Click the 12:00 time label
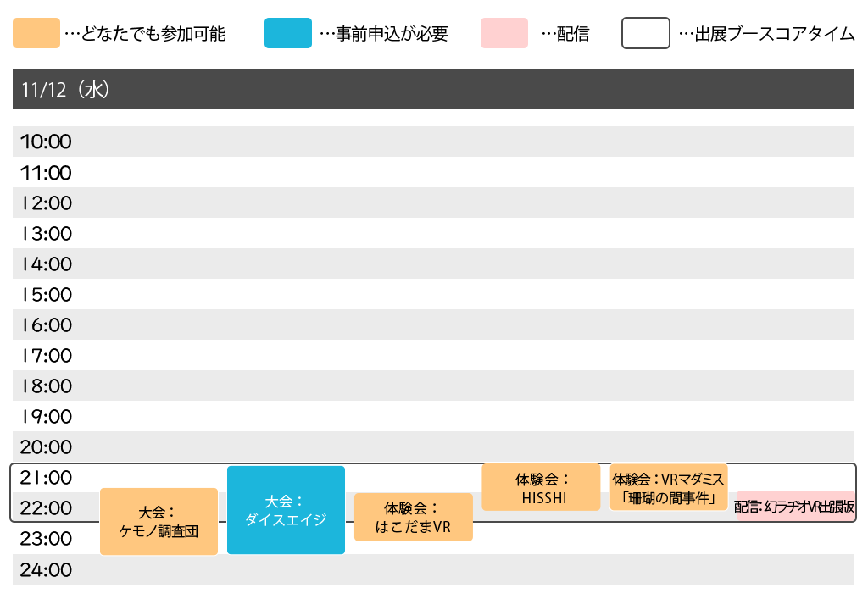868x610 pixels. click(x=46, y=203)
